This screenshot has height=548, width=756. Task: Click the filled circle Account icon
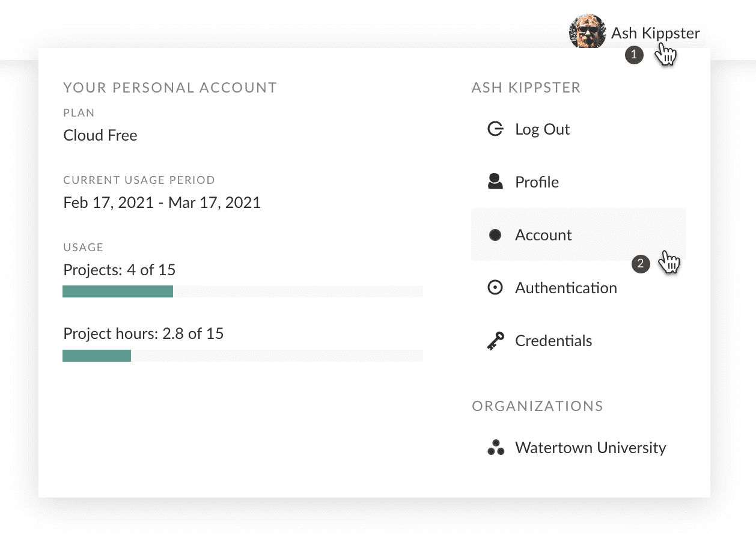[495, 234]
